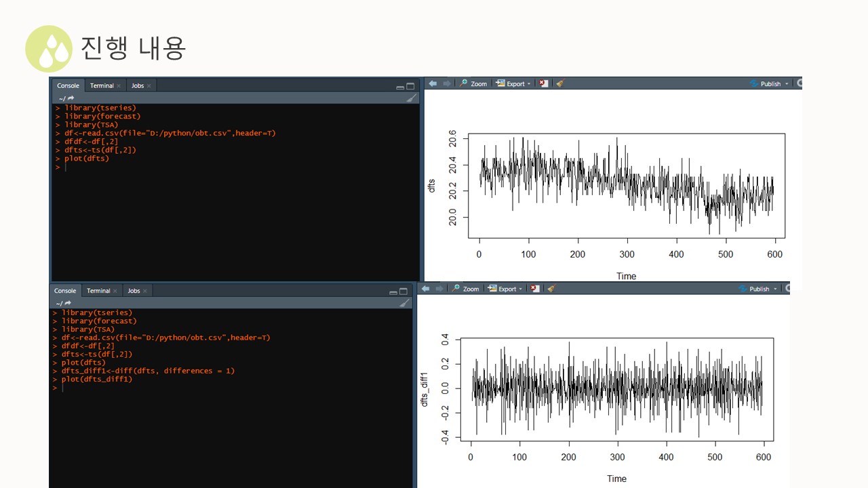Go to previous plot in dfts_diff1 plot pane
The image size is (868, 488).
tap(425, 289)
